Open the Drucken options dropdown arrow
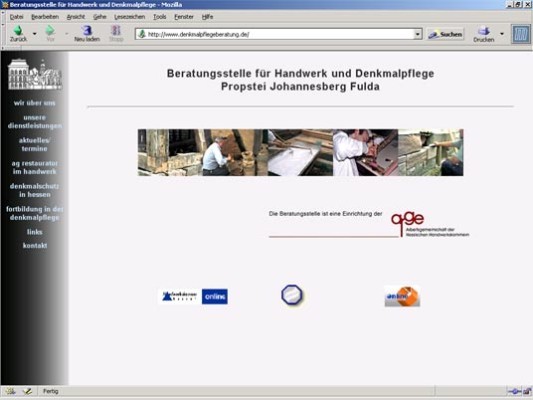The height and width of the screenshot is (400, 533). click(502, 34)
